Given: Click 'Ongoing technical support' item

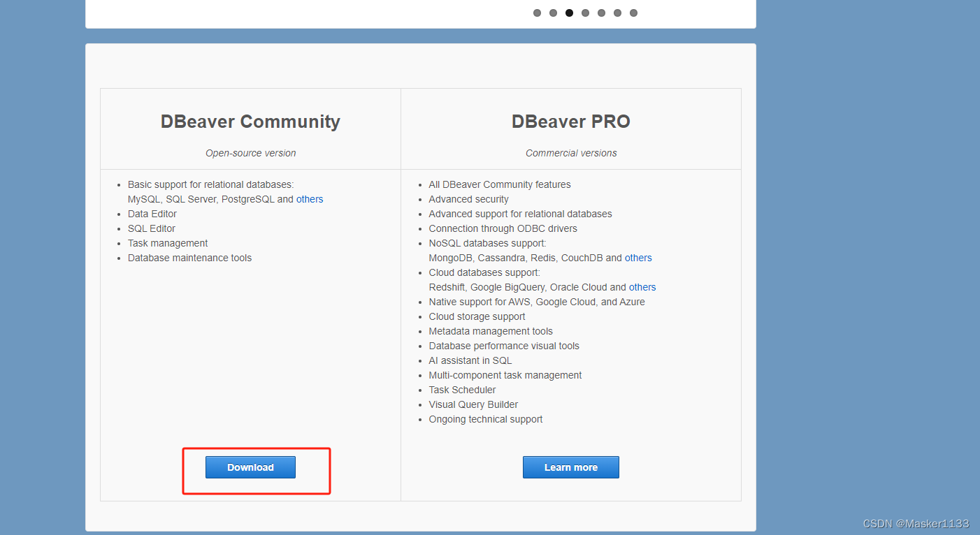Looking at the screenshot, I should (x=486, y=419).
